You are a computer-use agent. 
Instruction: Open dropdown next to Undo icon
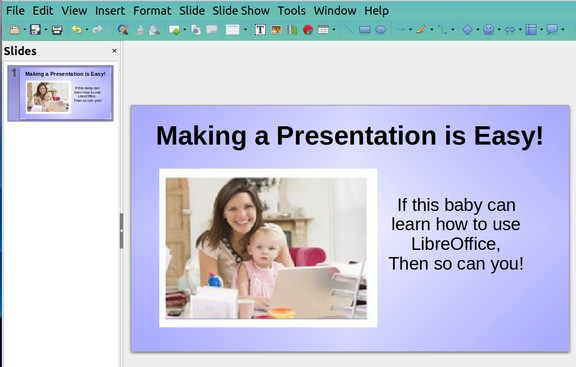[x=87, y=30]
